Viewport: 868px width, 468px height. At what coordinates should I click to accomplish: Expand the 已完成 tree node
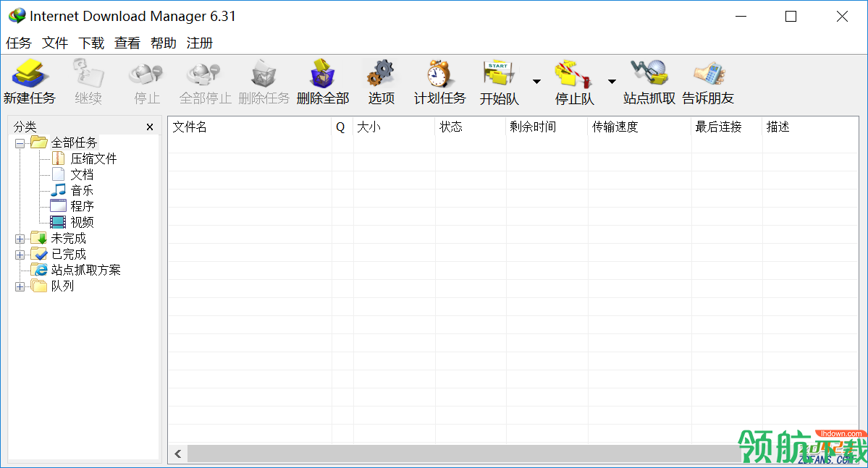click(20, 255)
